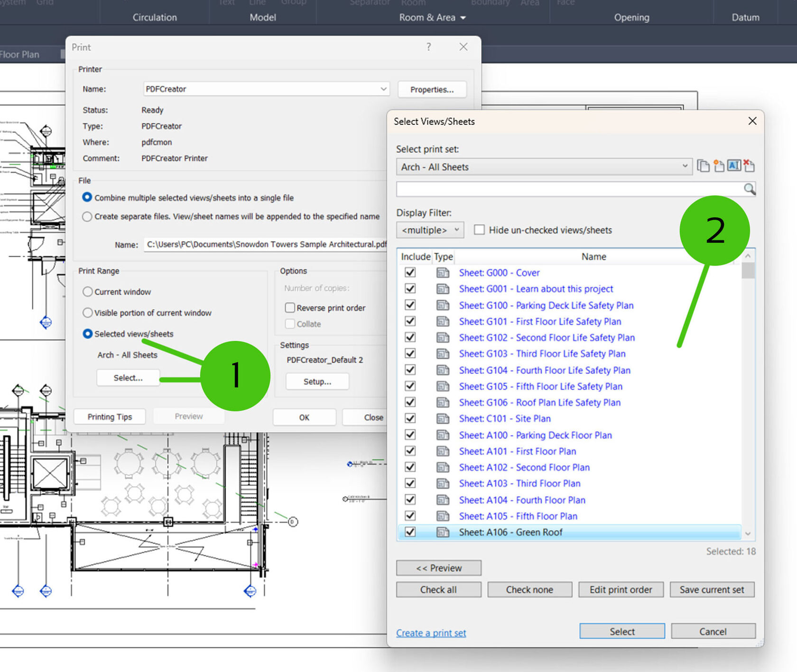797x672 pixels.
Task: Open the Display Filter multiple dropdown
Action: (430, 230)
